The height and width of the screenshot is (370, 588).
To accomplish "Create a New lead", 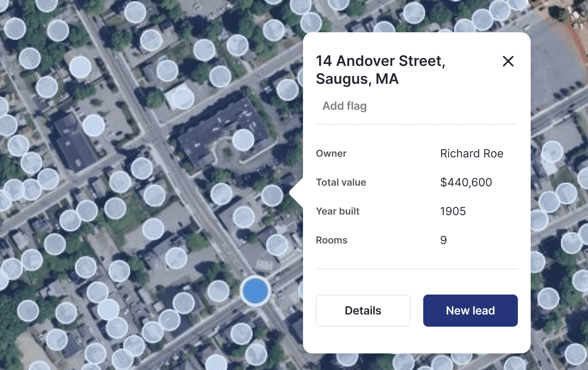I will click(470, 311).
